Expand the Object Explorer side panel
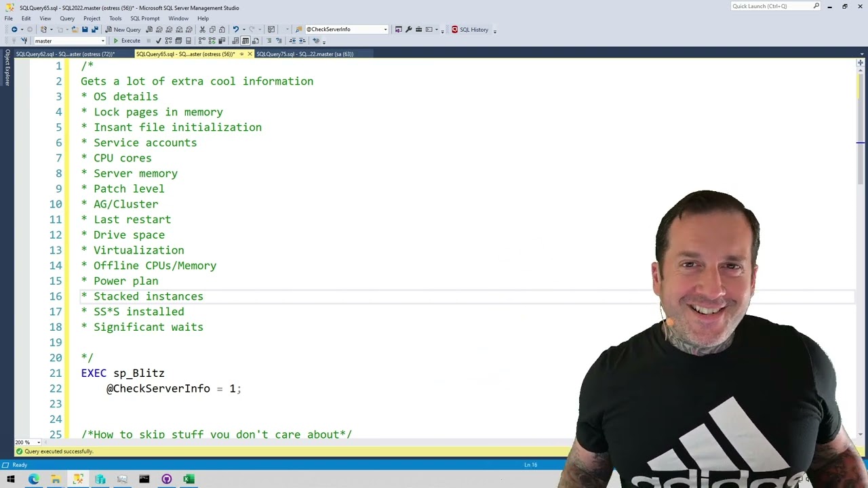This screenshot has width=868, height=488. pos(7,68)
